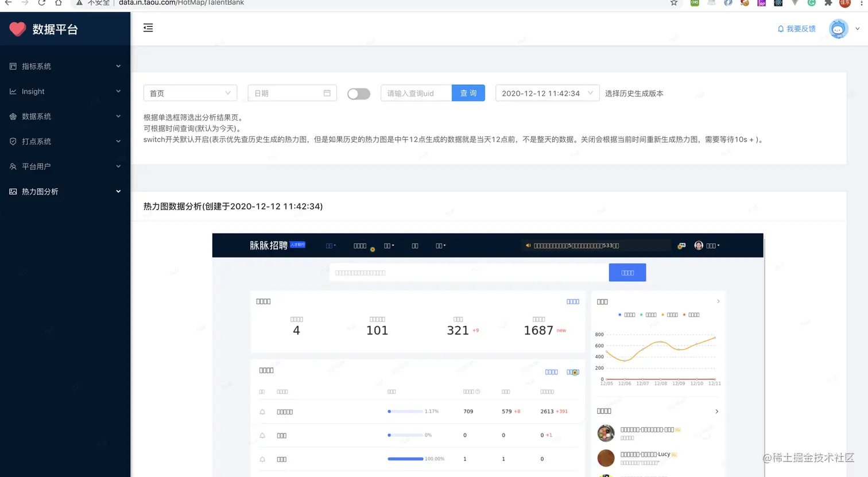Click the blue table link with the hot spot
868x477 pixels.
[x=573, y=372]
